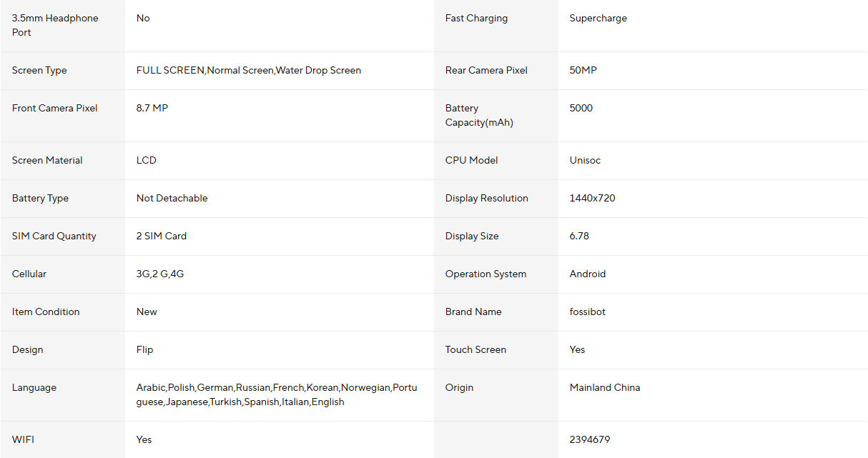
Task: Click the 'LCD' screen material value
Action: click(x=147, y=160)
